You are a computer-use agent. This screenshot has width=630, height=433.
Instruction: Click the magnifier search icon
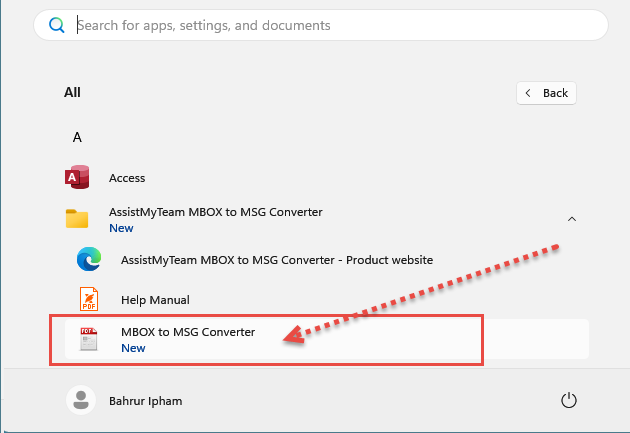[x=57, y=26]
